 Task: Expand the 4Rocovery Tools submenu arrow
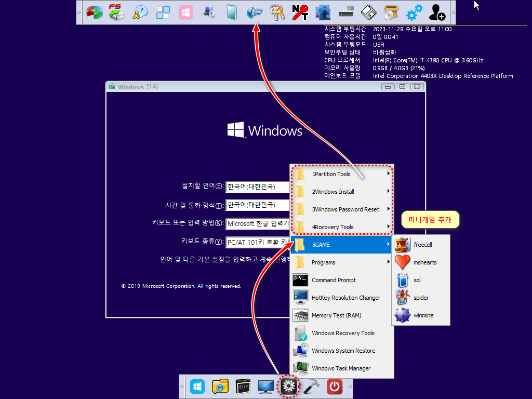tap(389, 227)
